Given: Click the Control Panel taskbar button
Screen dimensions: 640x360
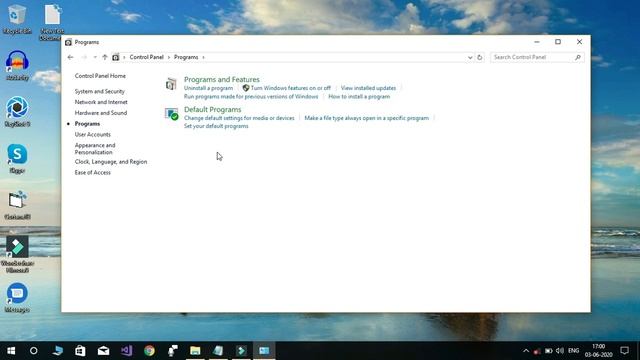Looking at the screenshot, I should pyautogui.click(x=264, y=351).
